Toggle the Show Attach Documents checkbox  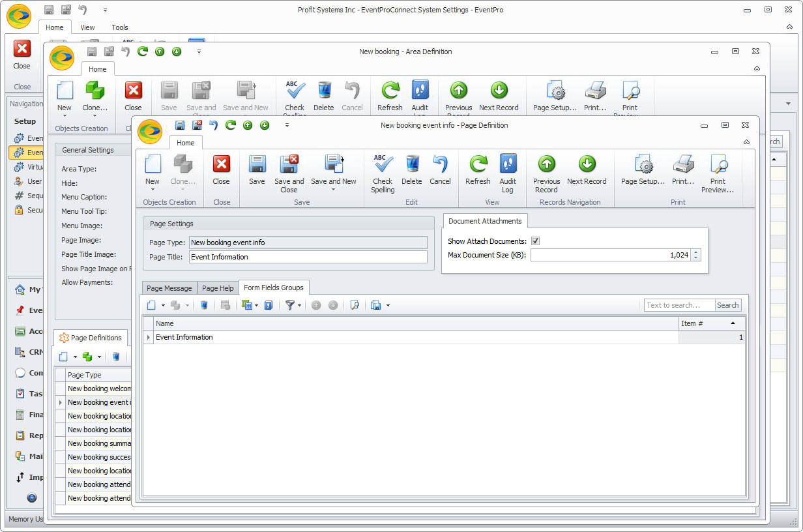click(535, 241)
